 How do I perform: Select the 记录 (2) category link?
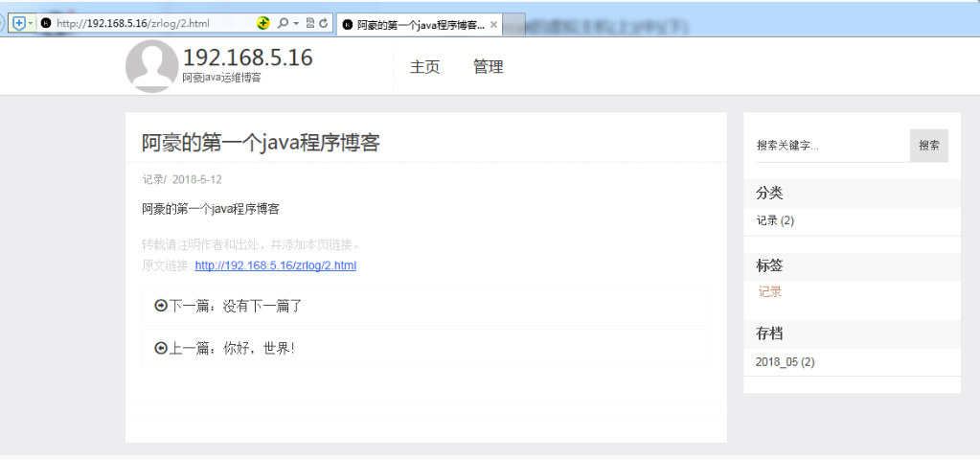tap(775, 220)
